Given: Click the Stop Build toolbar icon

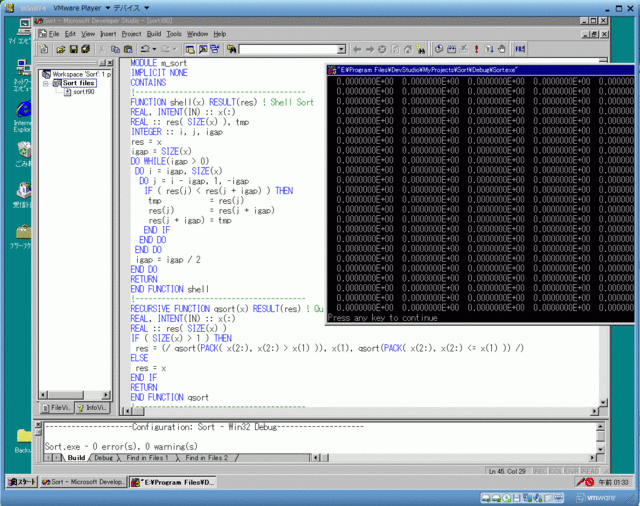Looking at the screenshot, I should pyautogui.click(x=464, y=49).
